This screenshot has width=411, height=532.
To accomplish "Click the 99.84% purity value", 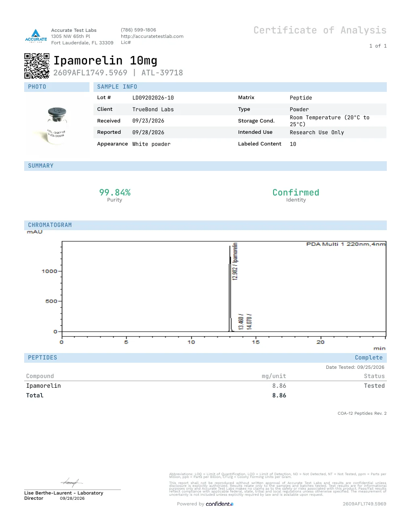I will (115, 193).
